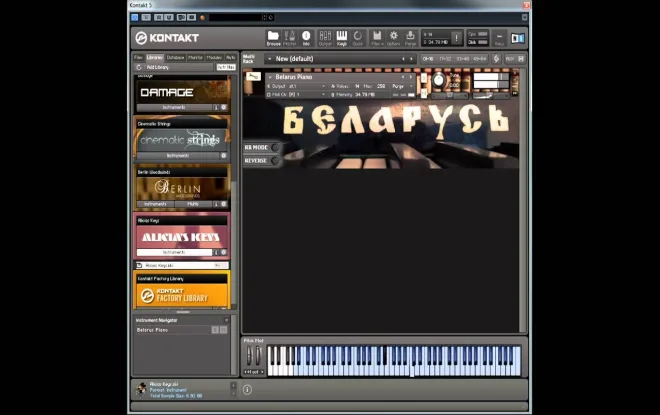Screen dimensions: 660x415
Task: Show rack page 17-32
Action: pyautogui.click(x=445, y=59)
